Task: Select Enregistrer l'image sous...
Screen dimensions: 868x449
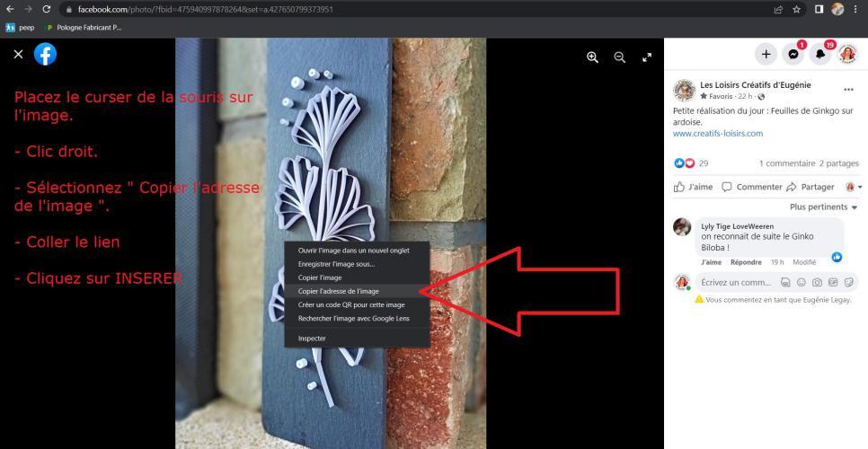Action: click(x=357, y=264)
